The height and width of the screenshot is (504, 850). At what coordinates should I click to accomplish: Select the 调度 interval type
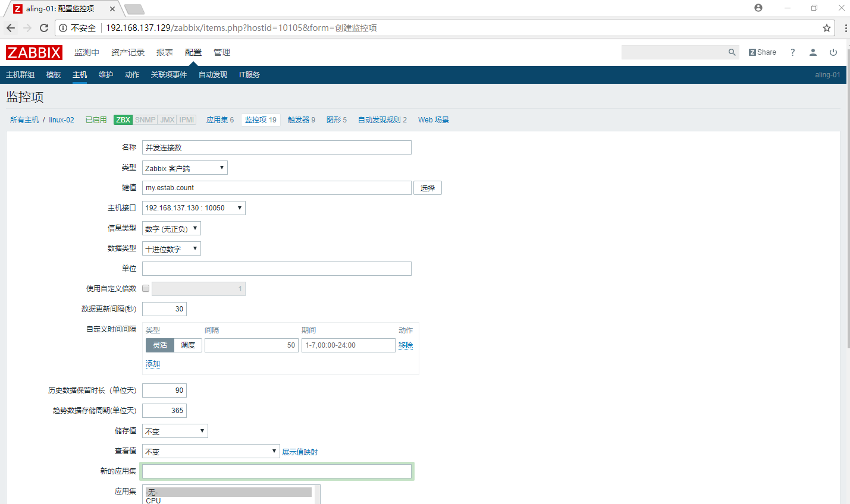188,345
